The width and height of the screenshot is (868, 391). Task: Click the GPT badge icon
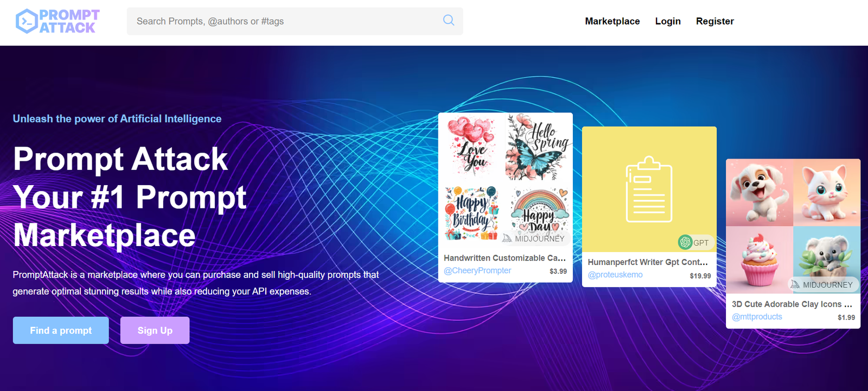[x=685, y=242]
